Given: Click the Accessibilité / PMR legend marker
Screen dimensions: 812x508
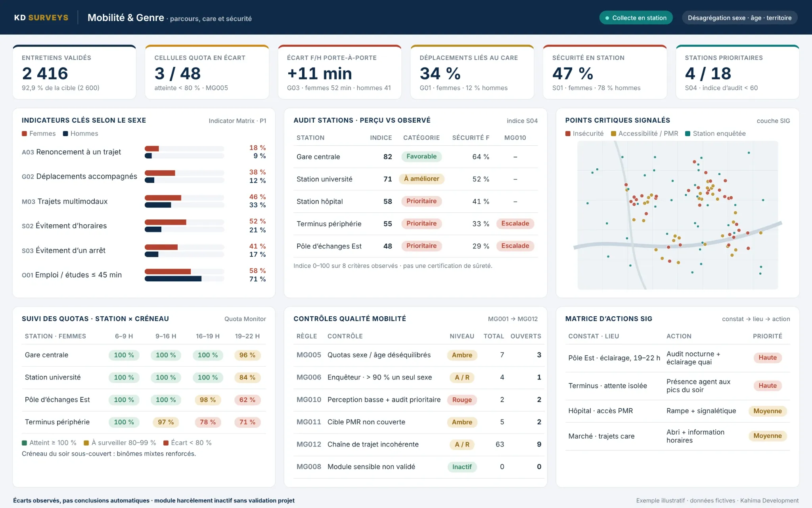Looking at the screenshot, I should [613, 133].
